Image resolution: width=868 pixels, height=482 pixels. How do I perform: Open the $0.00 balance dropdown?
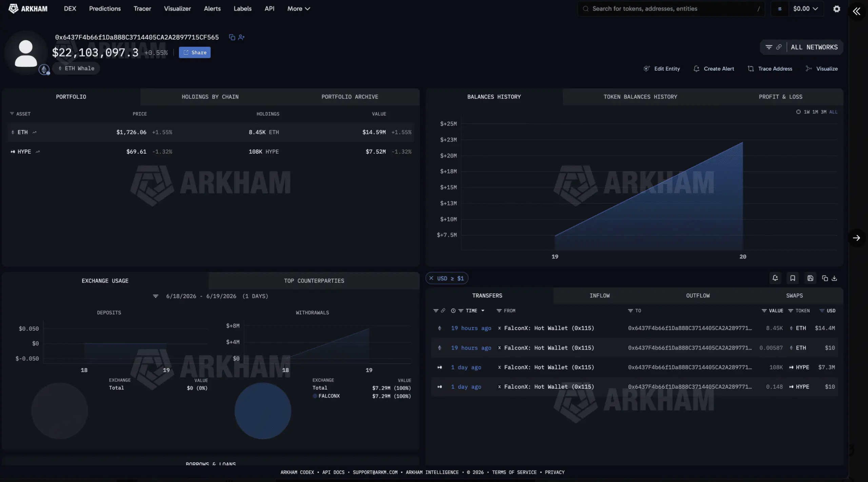pos(805,9)
